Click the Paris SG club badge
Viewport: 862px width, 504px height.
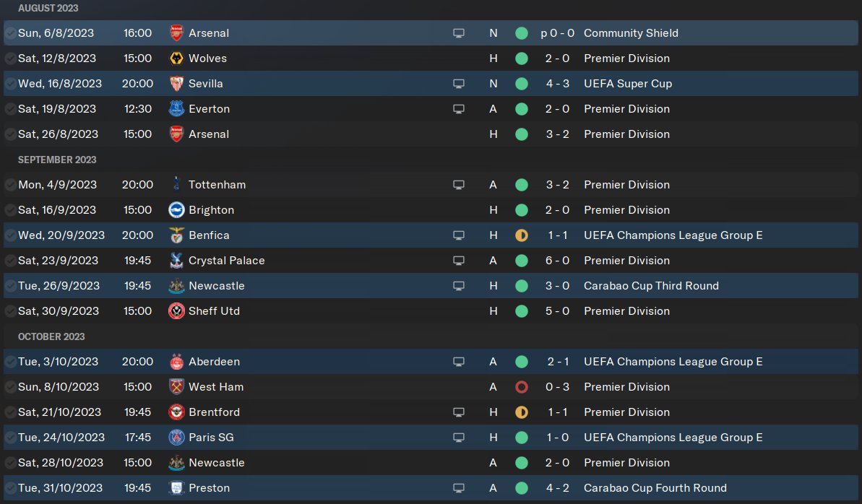pos(176,438)
